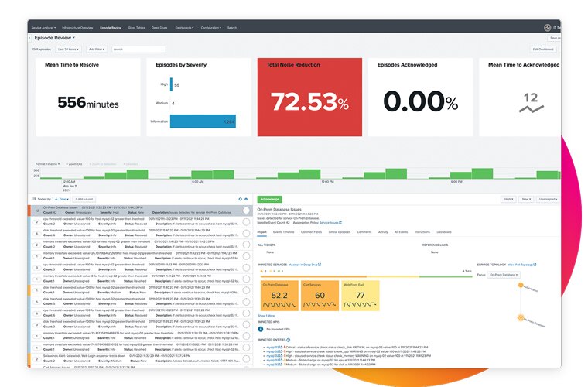This screenshot has width=588, height=387.
Task: Click the blue Information severity bar
Action: click(203, 122)
